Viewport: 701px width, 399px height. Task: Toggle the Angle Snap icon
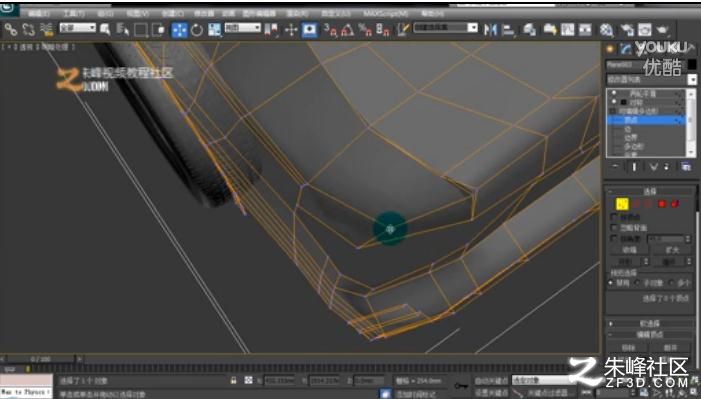tap(347, 30)
